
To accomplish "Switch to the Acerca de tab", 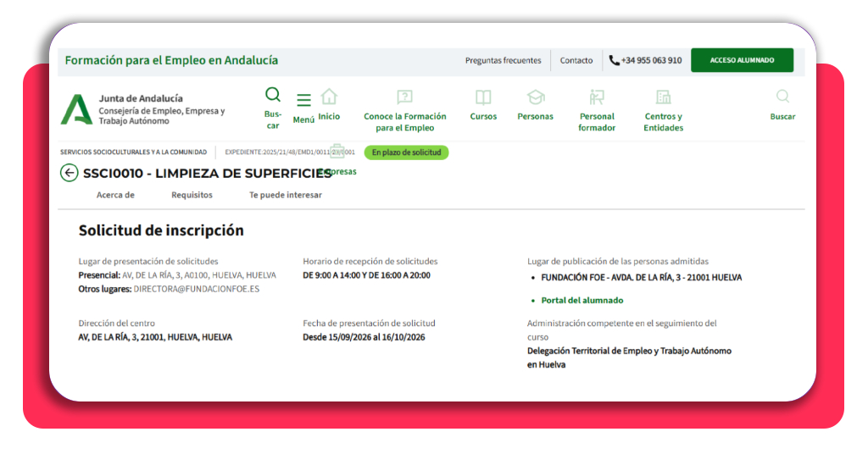I will point(115,195).
